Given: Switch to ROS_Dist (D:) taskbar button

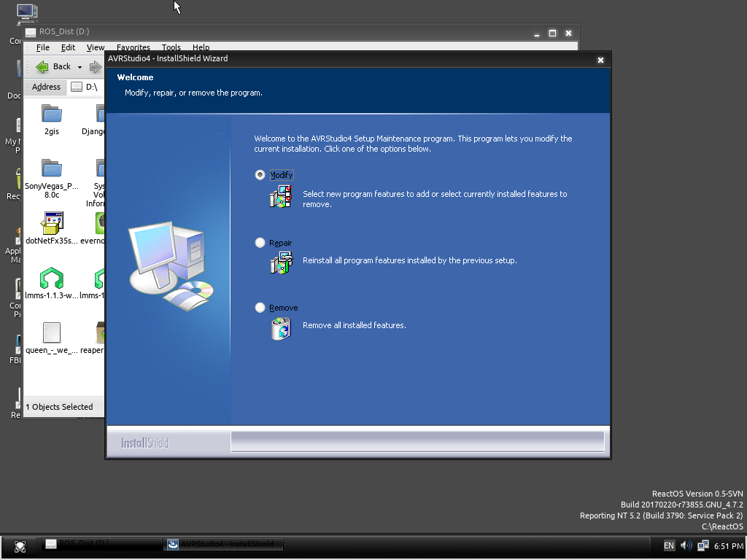Looking at the screenshot, I should click(x=102, y=544).
